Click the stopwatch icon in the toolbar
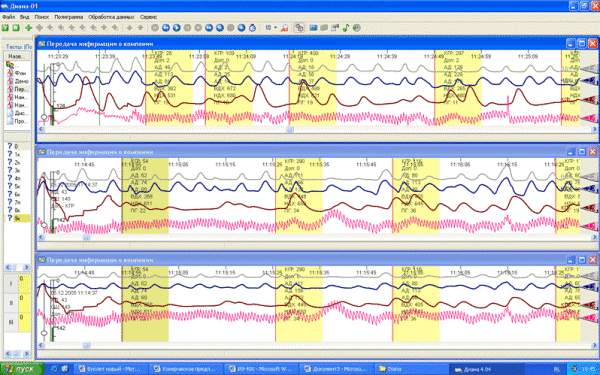This screenshot has height=375, width=600. pos(252,28)
